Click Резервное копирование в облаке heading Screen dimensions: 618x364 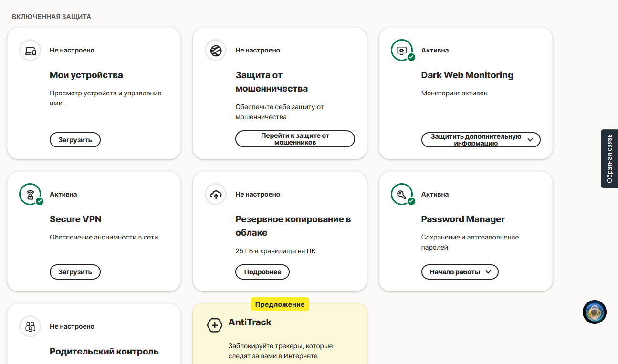[x=293, y=226]
